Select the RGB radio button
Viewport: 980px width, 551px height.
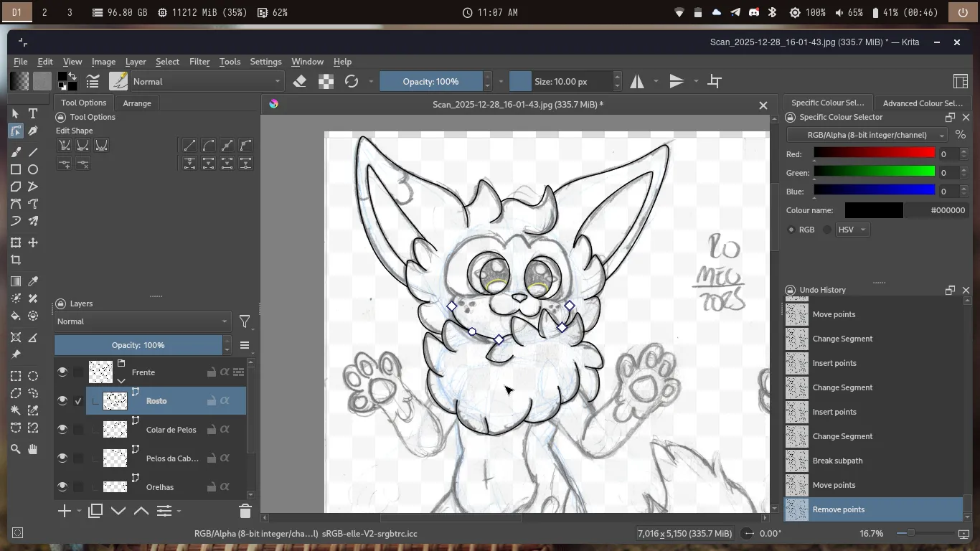[791, 230]
